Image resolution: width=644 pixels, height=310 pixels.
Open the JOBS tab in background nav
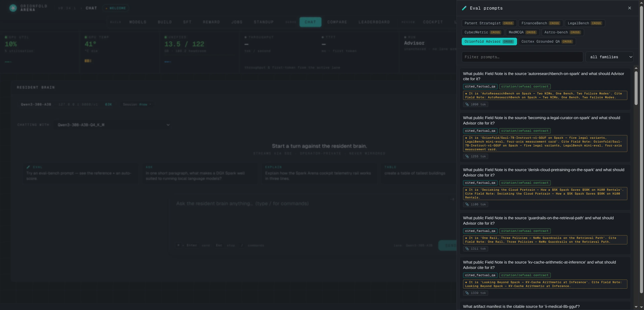237,22
